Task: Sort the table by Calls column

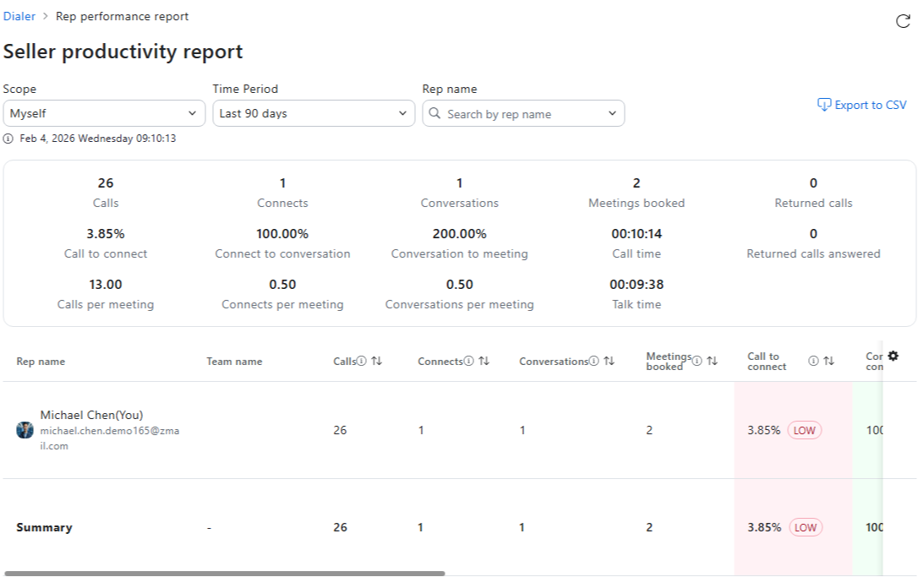Action: coord(376,362)
